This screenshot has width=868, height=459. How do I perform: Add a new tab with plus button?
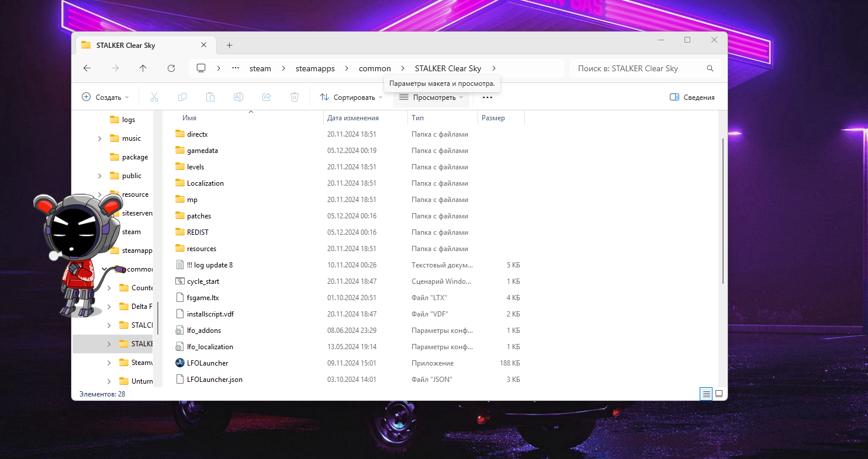point(229,45)
